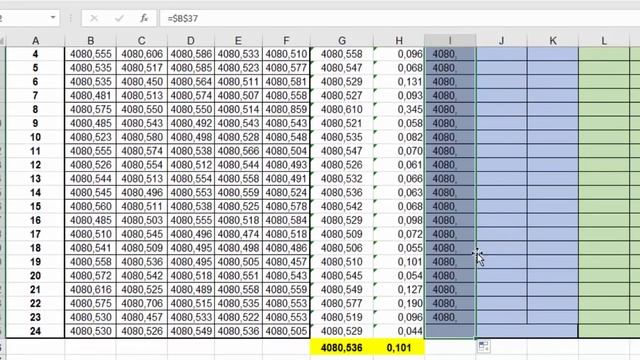Expand the Name Box dropdown arrow

pos(53,18)
